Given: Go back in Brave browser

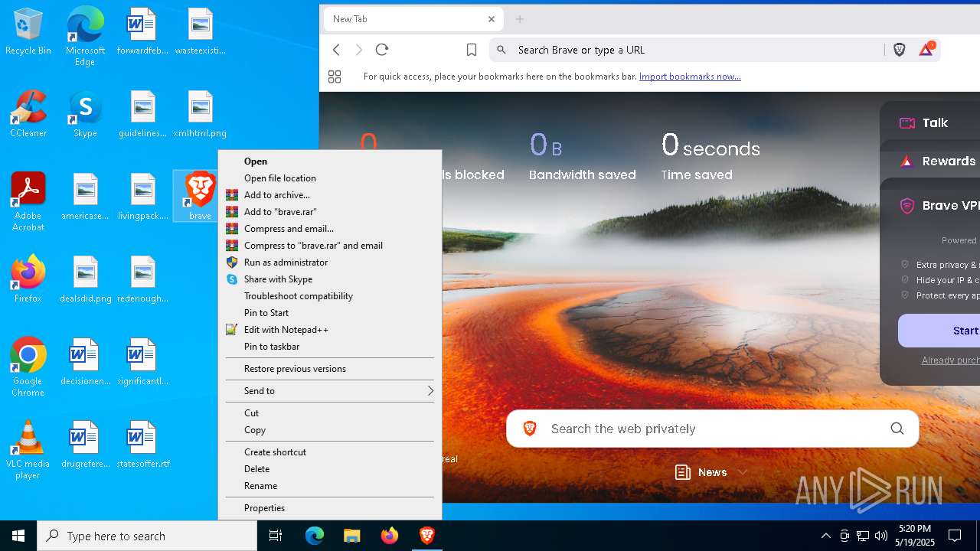Looking at the screenshot, I should 336,50.
